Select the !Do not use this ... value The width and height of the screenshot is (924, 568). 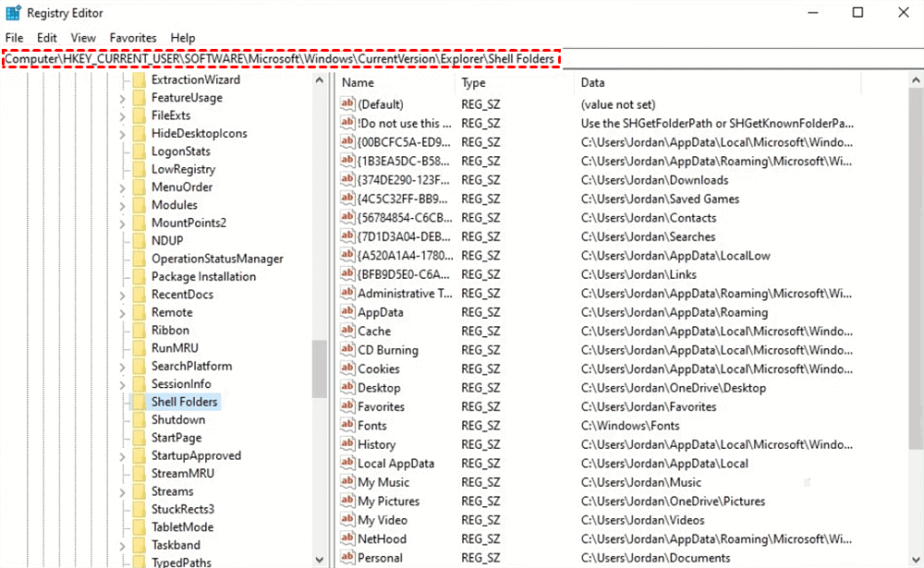405,123
